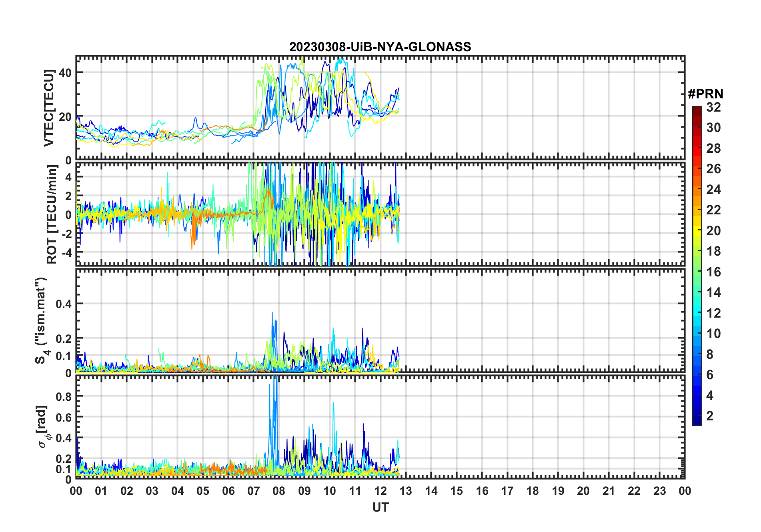Select colorbar tick label 26
This screenshot has width=761, height=532.
tap(713, 169)
